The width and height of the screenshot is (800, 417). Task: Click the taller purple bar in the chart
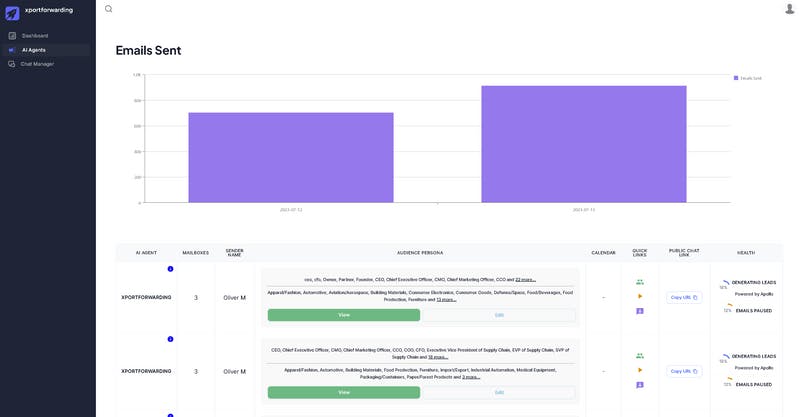(584, 144)
